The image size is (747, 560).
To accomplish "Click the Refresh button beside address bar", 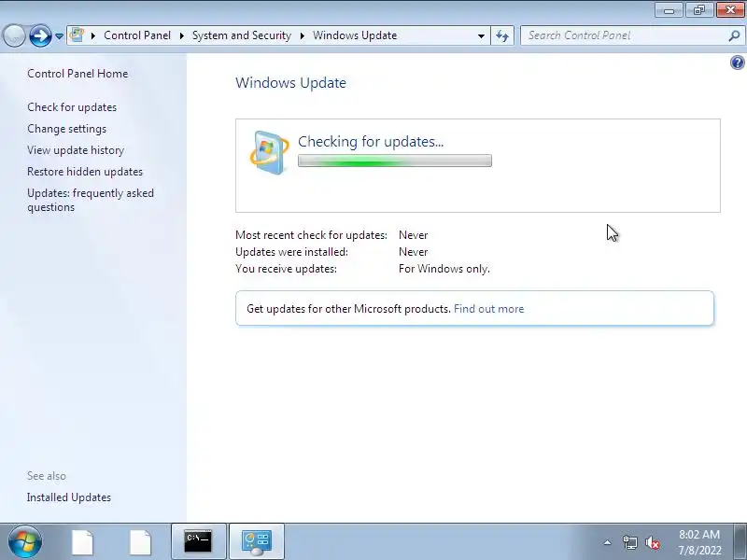I will (x=502, y=35).
